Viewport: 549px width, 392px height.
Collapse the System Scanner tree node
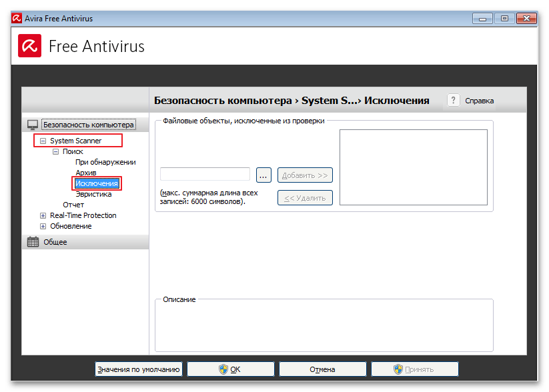pos(43,141)
